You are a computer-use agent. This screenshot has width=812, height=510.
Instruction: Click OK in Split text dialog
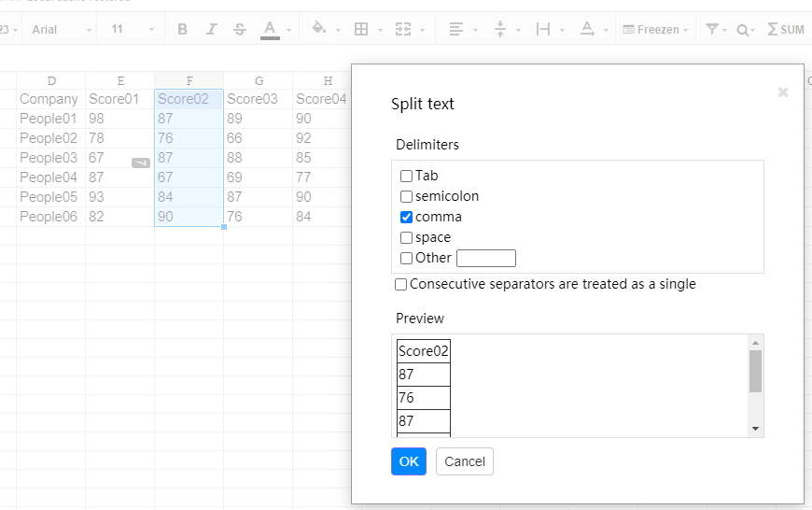[x=409, y=461]
